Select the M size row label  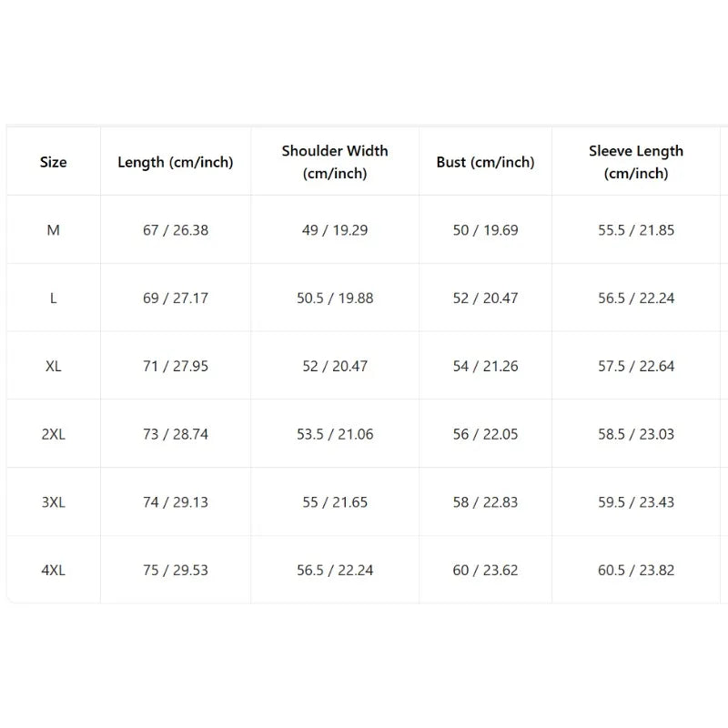(54, 230)
